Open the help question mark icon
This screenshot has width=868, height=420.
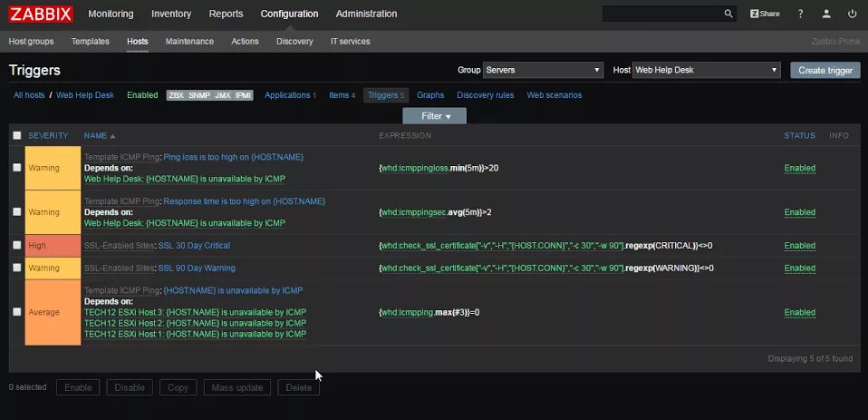pyautogui.click(x=800, y=14)
